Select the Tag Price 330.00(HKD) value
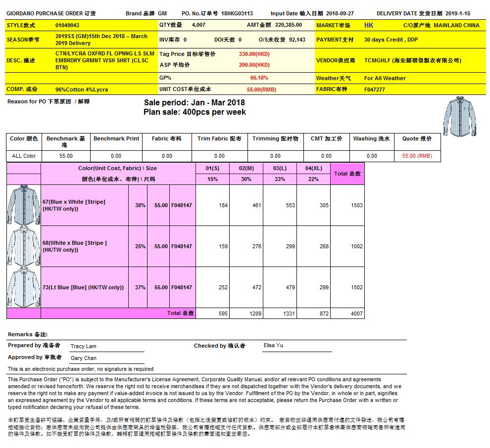 [x=254, y=54]
